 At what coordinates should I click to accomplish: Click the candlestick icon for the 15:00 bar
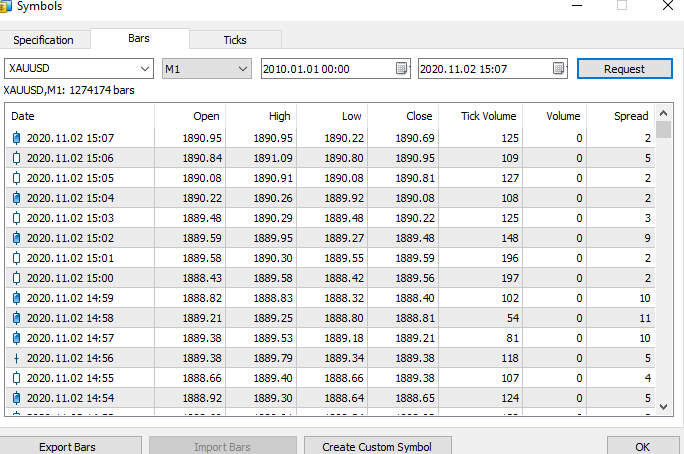tap(16, 278)
